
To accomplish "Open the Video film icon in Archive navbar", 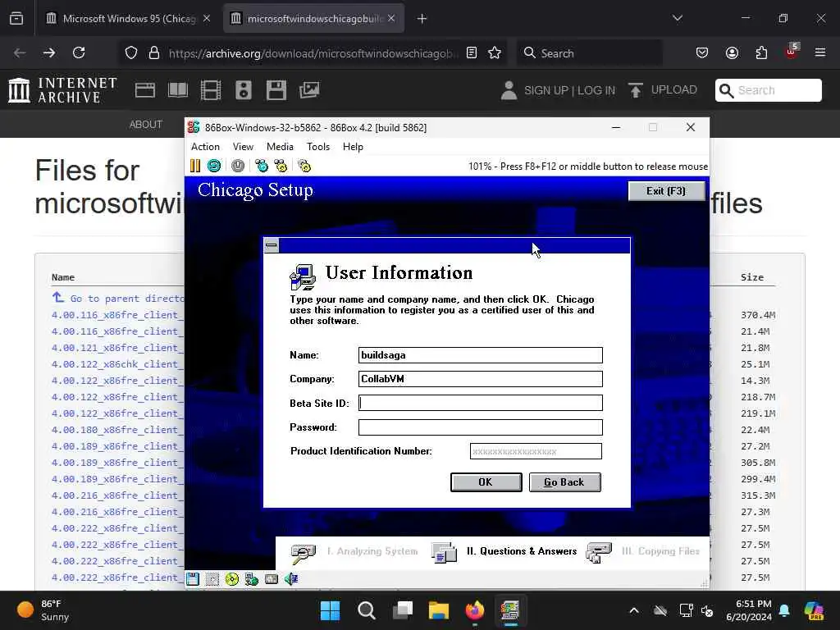I will (x=211, y=90).
